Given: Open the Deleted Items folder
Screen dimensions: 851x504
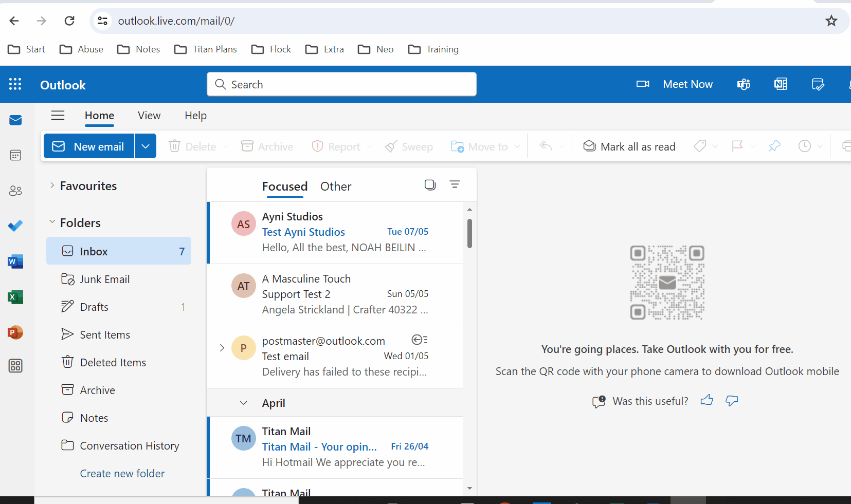Looking at the screenshot, I should pyautogui.click(x=119, y=362).
